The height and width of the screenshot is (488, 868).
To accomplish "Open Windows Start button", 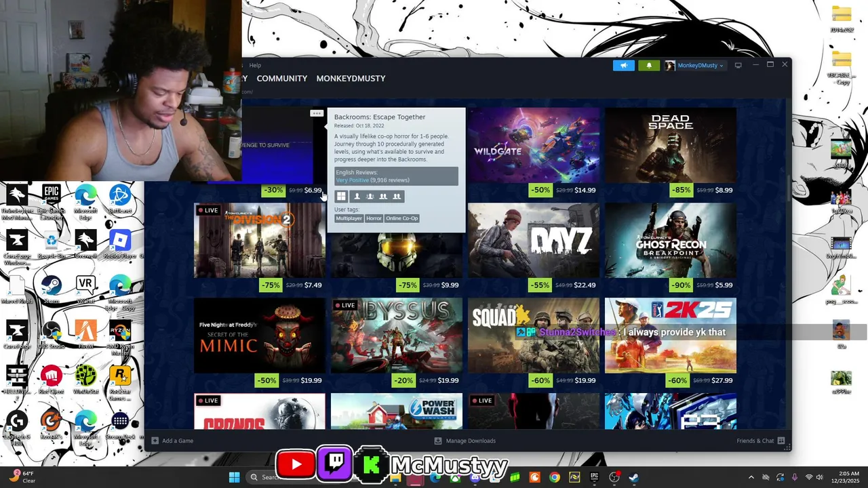I will [x=234, y=477].
